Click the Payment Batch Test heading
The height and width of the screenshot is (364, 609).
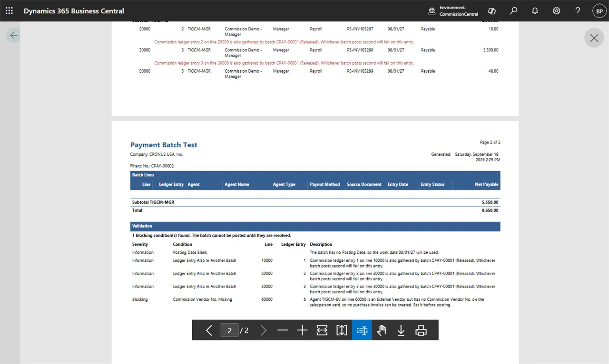[164, 145]
